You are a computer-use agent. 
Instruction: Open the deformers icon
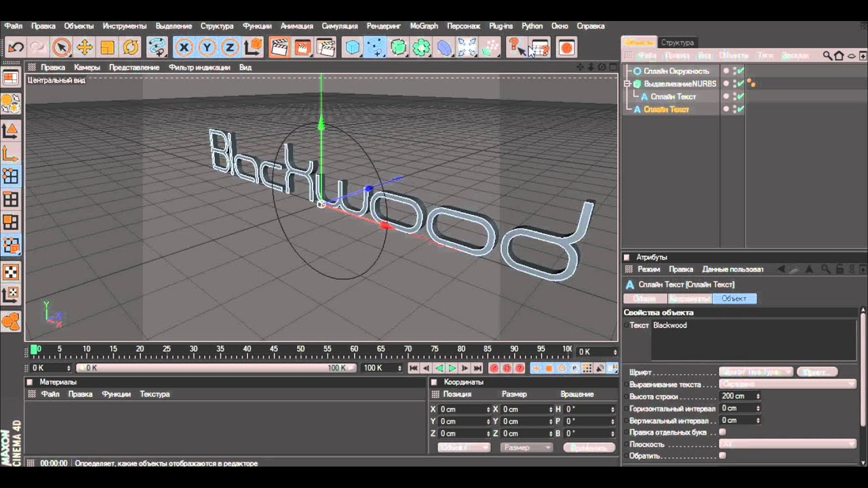444,47
